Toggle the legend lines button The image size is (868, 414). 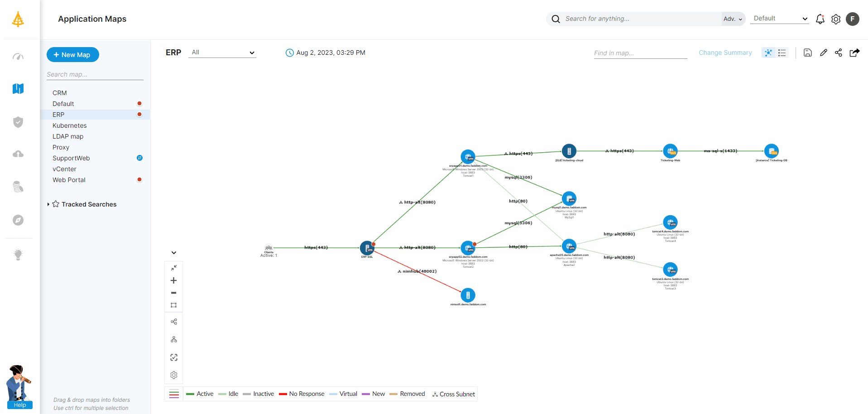(174, 394)
